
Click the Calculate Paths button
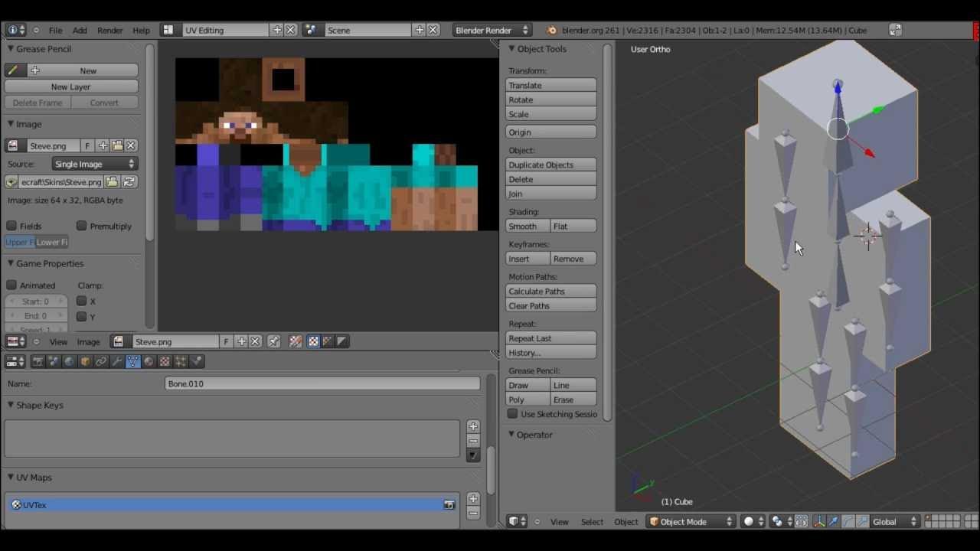[551, 291]
